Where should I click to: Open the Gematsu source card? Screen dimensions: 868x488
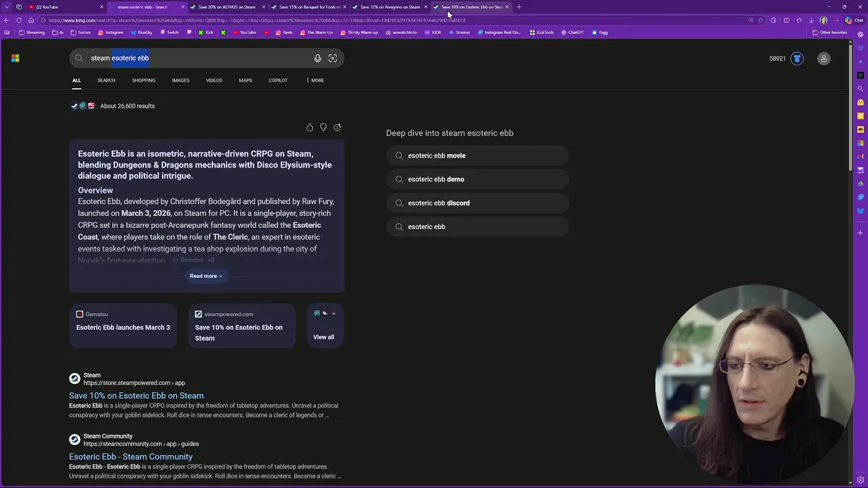pos(123,327)
